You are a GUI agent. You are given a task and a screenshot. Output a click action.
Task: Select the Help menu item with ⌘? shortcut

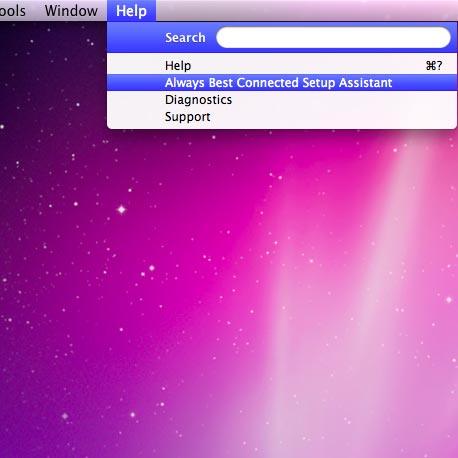point(282,65)
